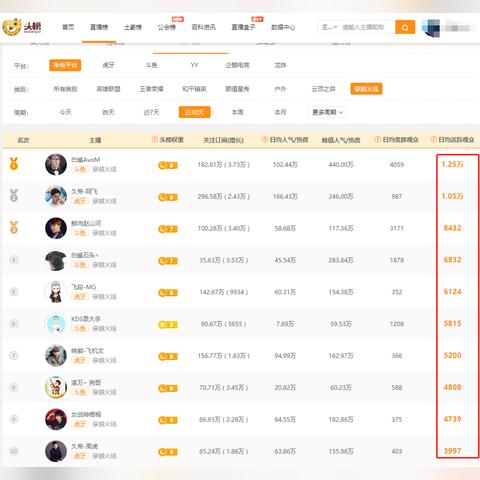Click the orange search magnifier button
The width and height of the screenshot is (480, 480).
point(405,27)
